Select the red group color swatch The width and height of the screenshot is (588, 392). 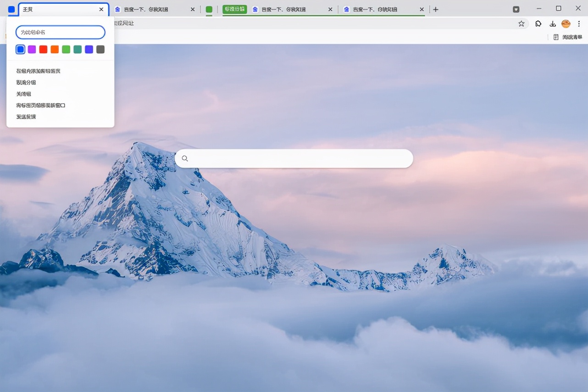(x=43, y=49)
